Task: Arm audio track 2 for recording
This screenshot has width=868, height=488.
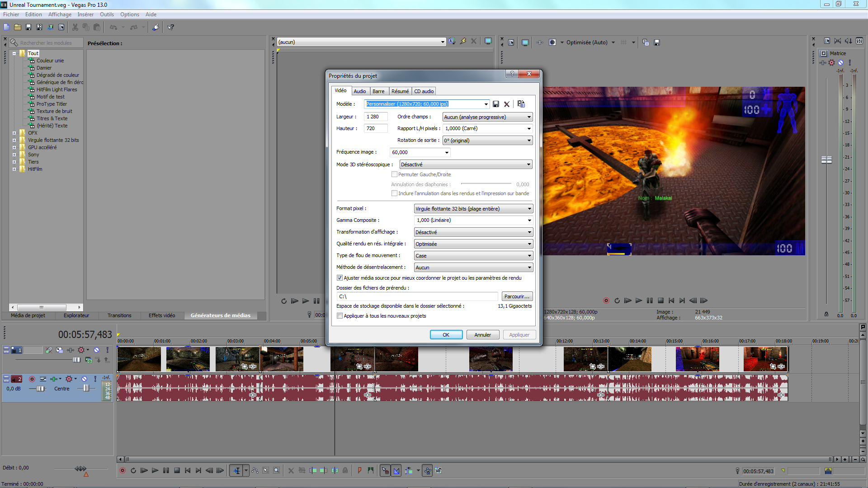Action: 32,379
